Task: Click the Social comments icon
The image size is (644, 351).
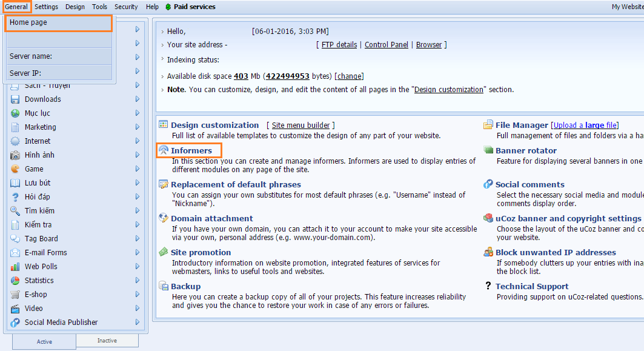Action: tap(488, 184)
